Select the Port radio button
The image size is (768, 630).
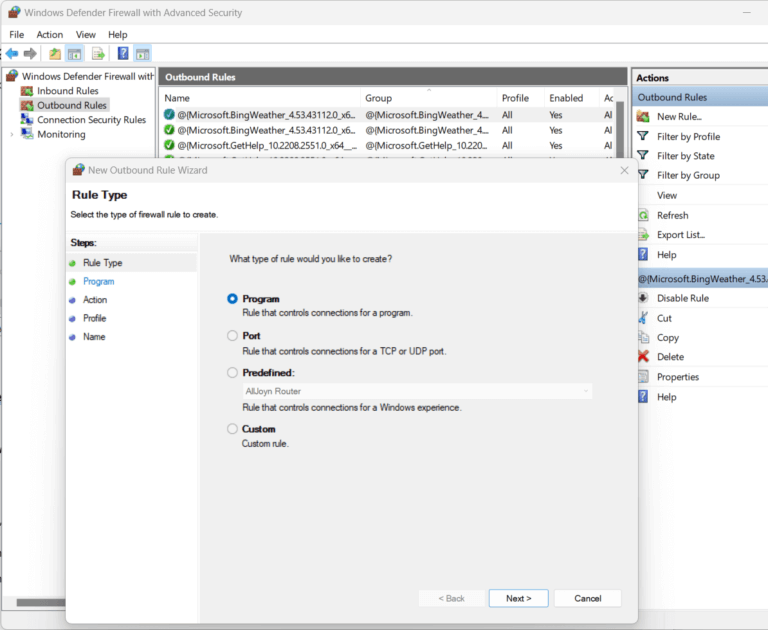click(x=232, y=336)
